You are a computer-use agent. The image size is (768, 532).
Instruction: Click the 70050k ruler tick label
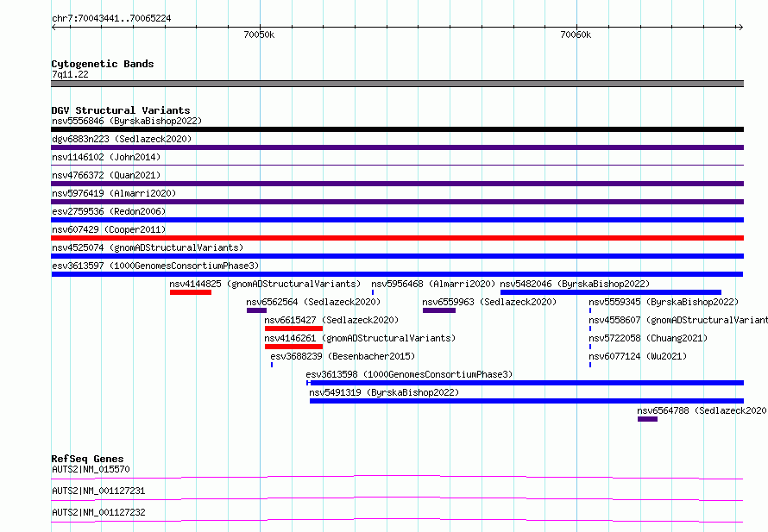[x=259, y=34]
